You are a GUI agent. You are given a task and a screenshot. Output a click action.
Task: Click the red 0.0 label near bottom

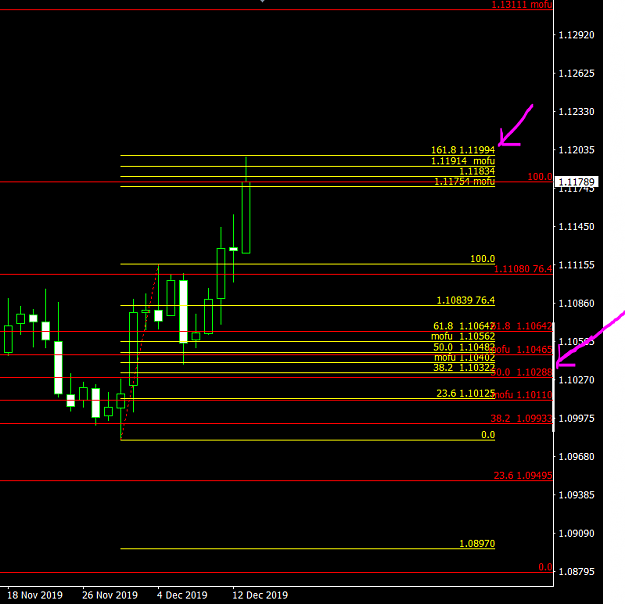tap(545, 567)
